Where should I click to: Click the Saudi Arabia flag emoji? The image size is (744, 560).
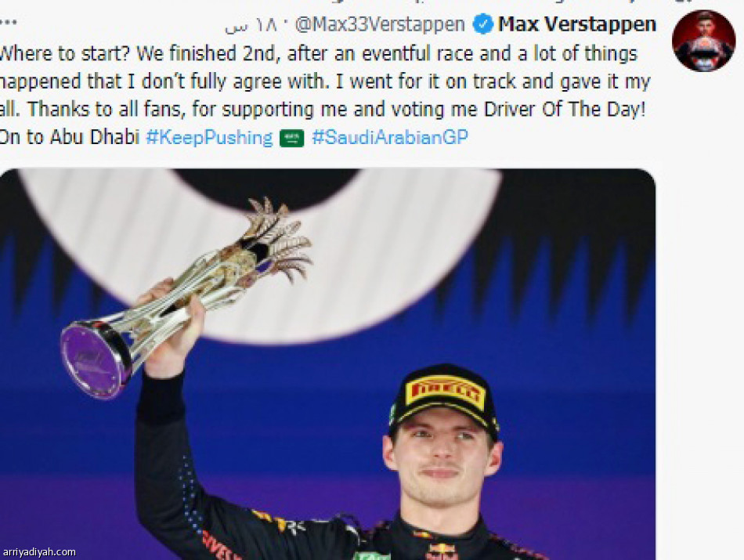(x=291, y=139)
